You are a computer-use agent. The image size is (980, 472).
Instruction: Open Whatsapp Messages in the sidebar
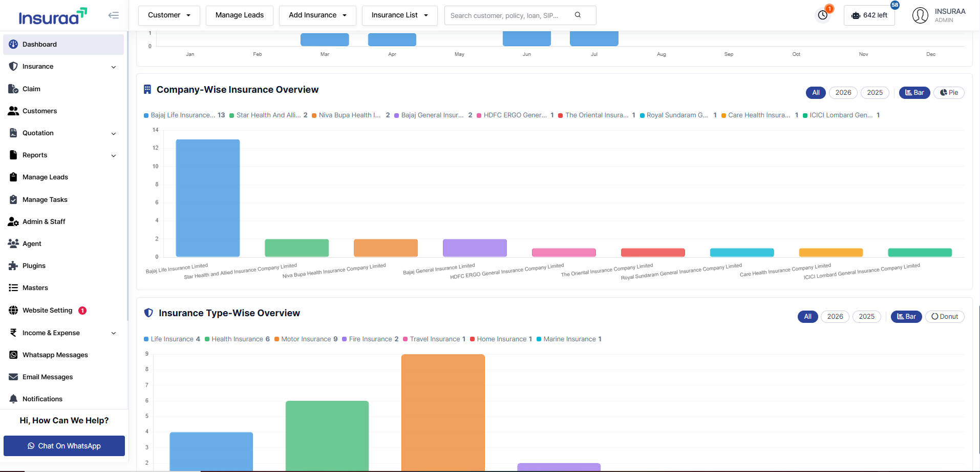[x=63, y=355]
